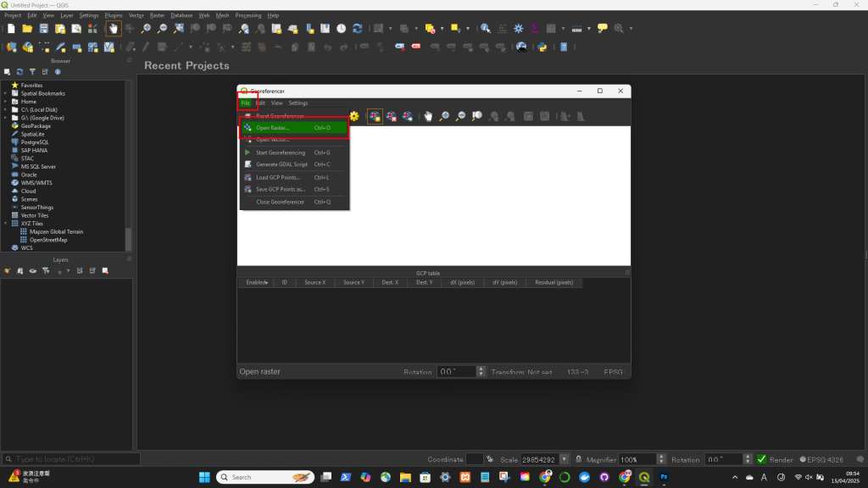Select Open Raster from the File menu
The height and width of the screenshot is (488, 868).
tap(272, 128)
